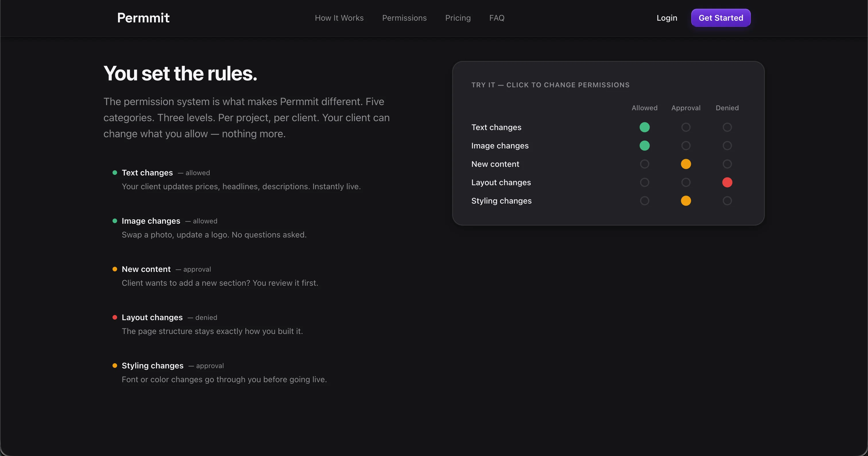Click the Permmit logo
868x456 pixels.
[143, 18]
